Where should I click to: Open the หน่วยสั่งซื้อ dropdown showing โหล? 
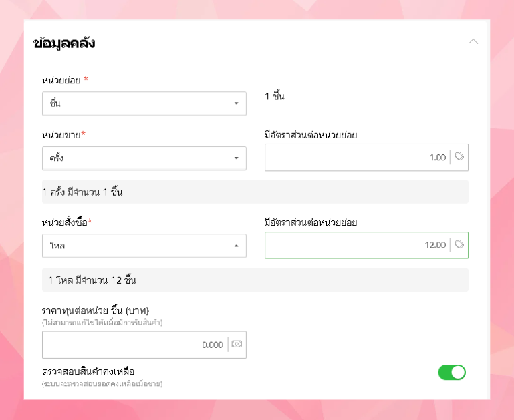(144, 245)
